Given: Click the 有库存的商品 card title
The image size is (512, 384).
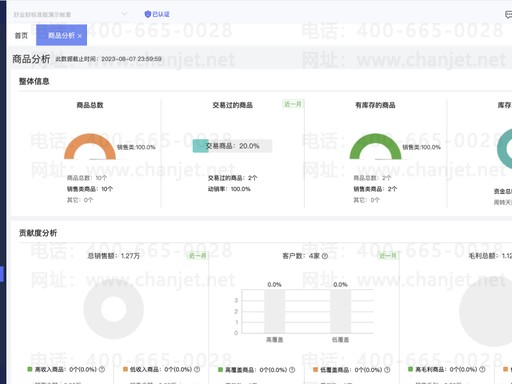Looking at the screenshot, I should click(x=375, y=105).
